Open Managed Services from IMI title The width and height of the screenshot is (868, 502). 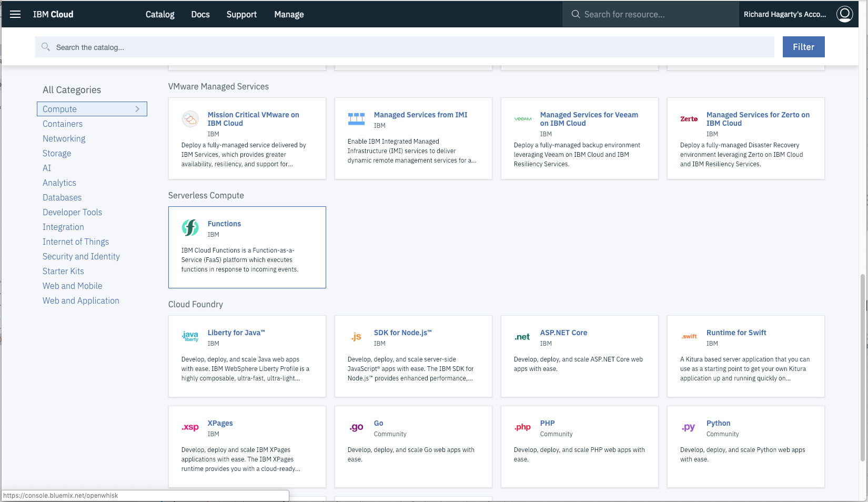[420, 115]
